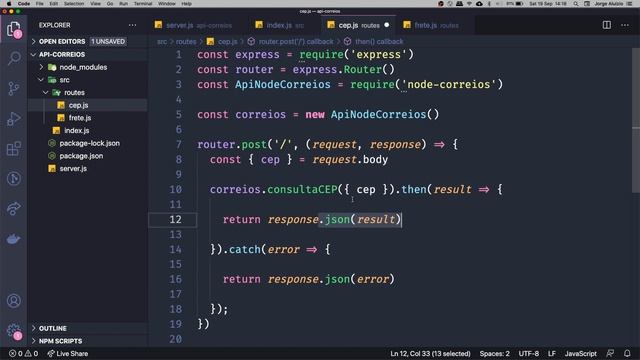Open server.js in the file tree
The width and height of the screenshot is (640, 360).
[87, 168]
